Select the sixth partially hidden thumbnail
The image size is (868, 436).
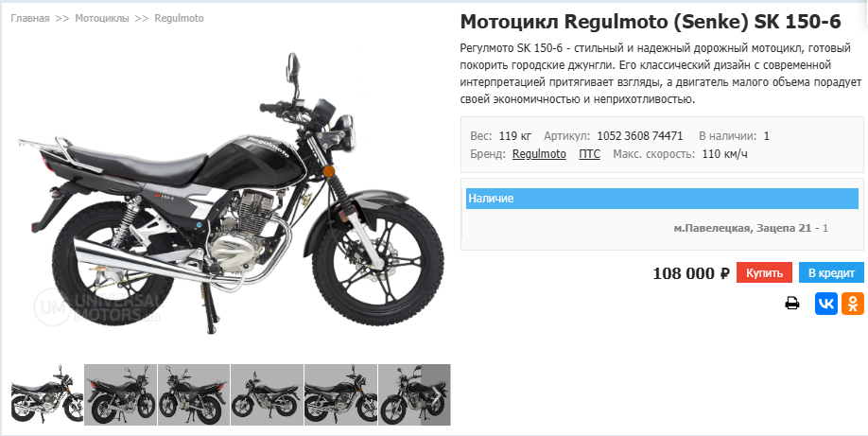pyautogui.click(x=414, y=394)
